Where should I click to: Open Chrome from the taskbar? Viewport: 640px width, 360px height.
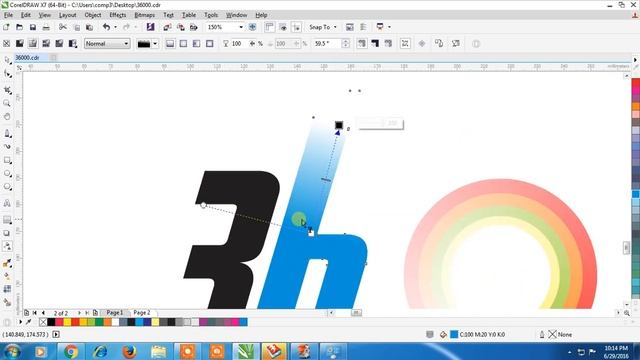pos(71,351)
